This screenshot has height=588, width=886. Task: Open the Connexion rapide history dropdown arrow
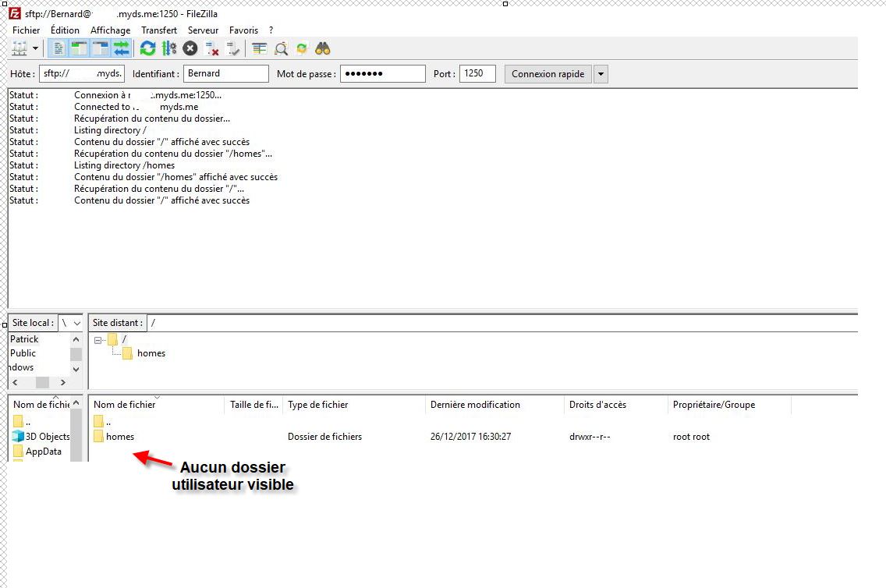pyautogui.click(x=601, y=74)
